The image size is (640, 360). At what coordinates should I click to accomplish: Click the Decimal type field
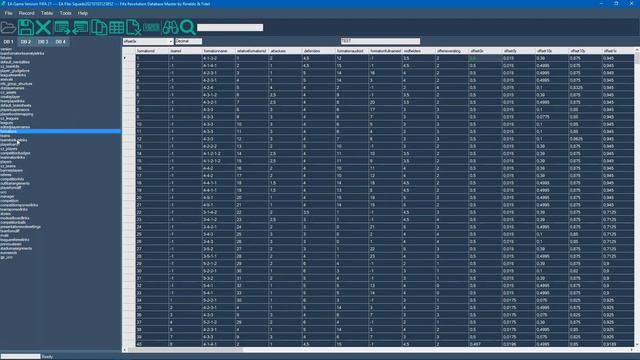coord(189,41)
